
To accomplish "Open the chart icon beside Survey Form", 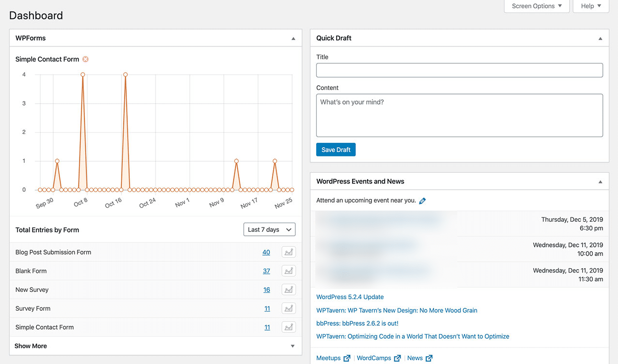I will (288, 308).
